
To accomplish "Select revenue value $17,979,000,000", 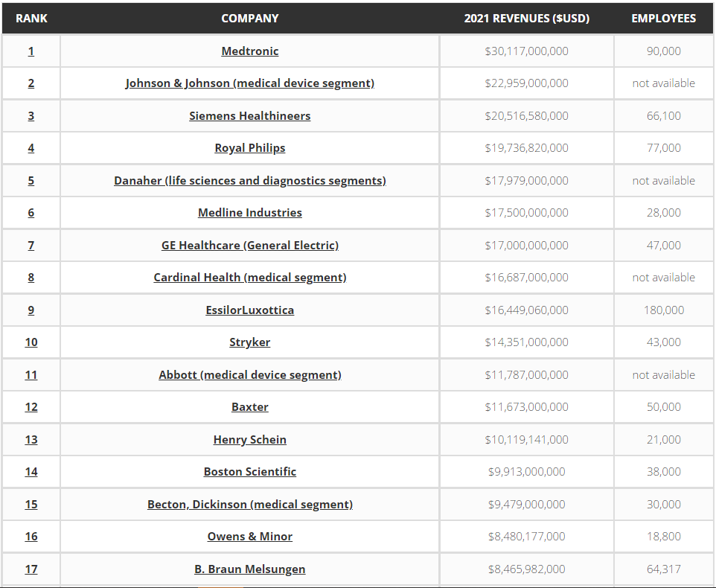I will click(x=526, y=181).
